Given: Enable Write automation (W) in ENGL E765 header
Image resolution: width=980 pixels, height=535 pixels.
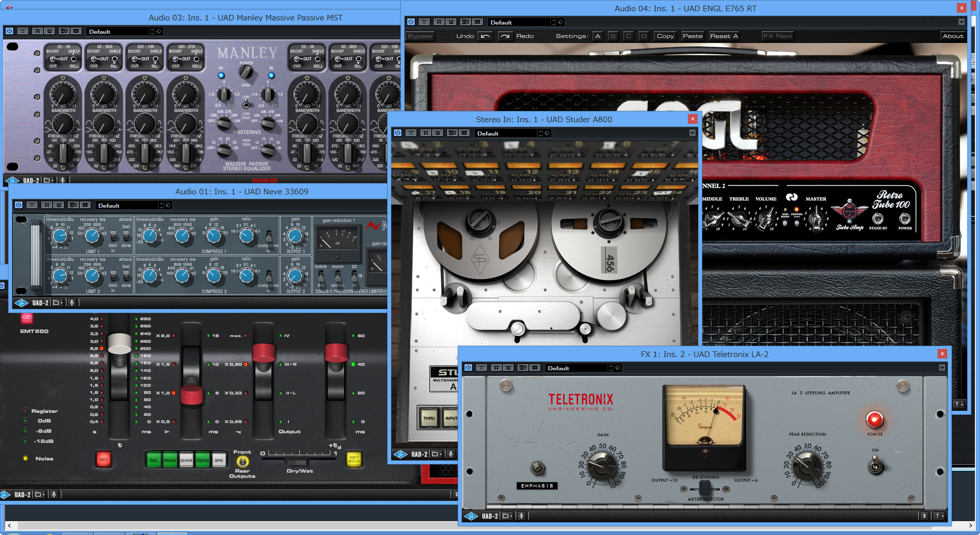Looking at the screenshot, I should point(451,22).
